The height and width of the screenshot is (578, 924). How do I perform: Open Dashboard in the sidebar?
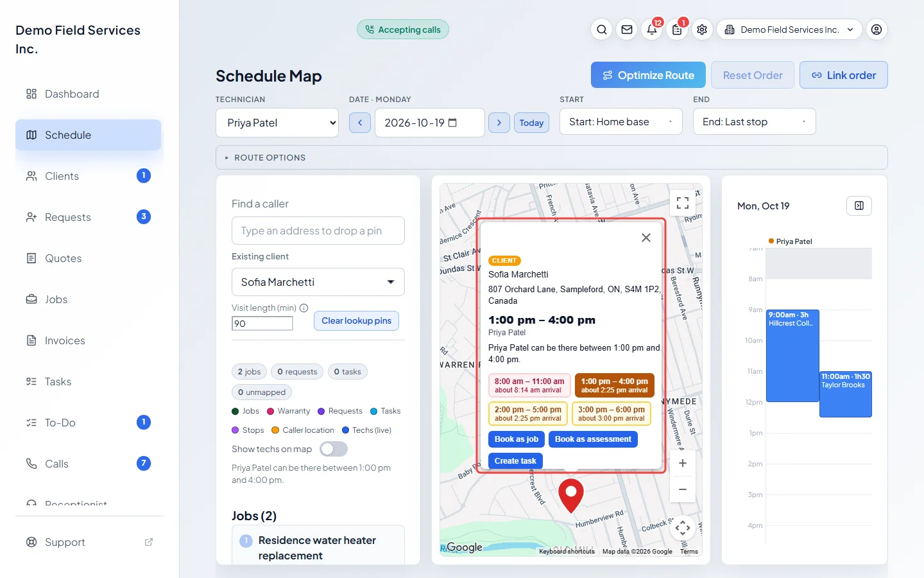89,94
